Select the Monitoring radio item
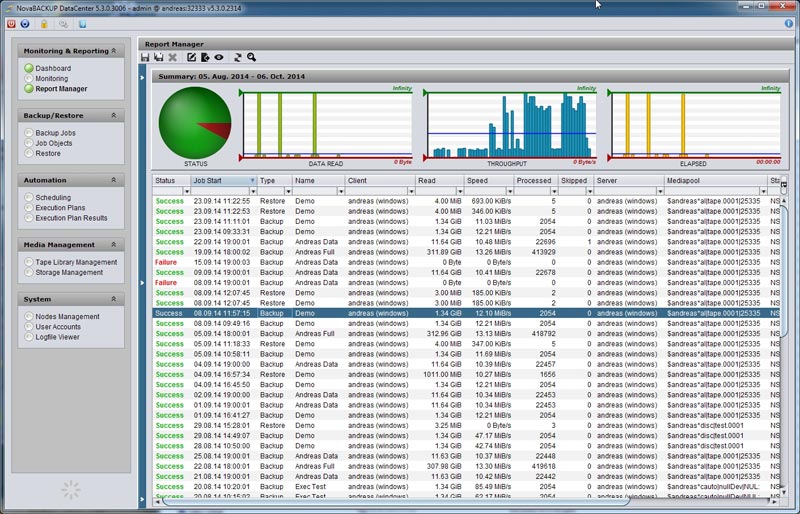Screen dimensions: 800x514 (x=46, y=78)
